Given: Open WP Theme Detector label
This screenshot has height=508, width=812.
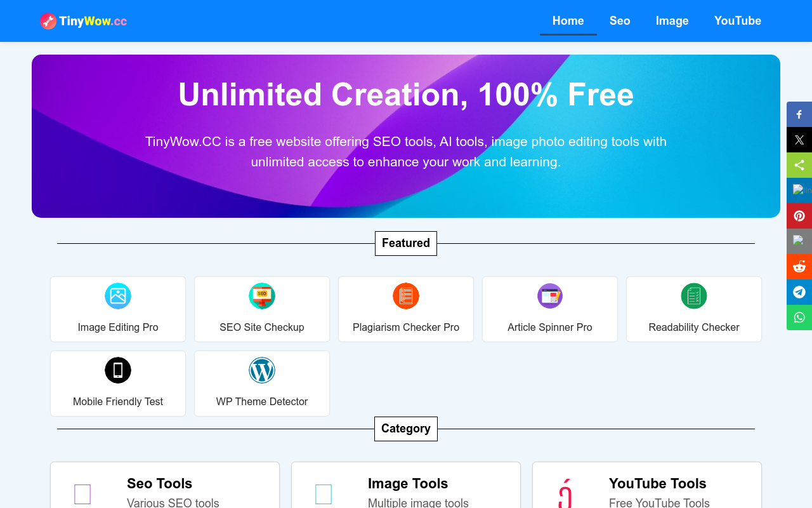Looking at the screenshot, I should [262, 402].
